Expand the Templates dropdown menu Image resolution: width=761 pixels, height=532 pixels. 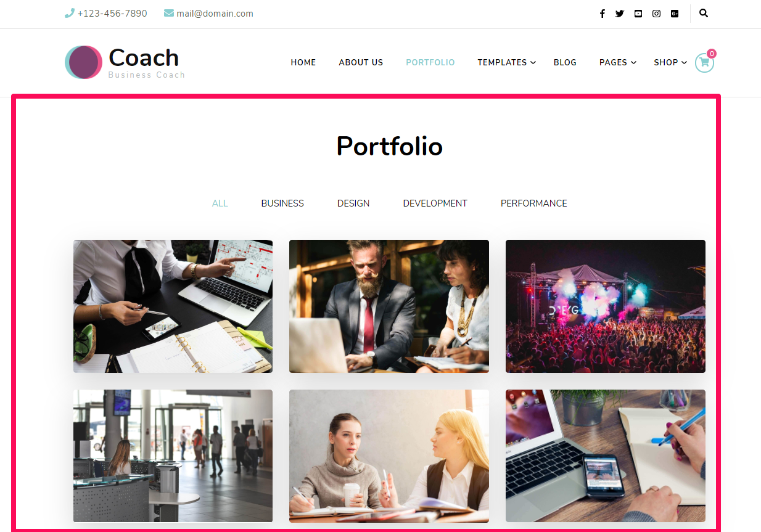pyautogui.click(x=506, y=62)
